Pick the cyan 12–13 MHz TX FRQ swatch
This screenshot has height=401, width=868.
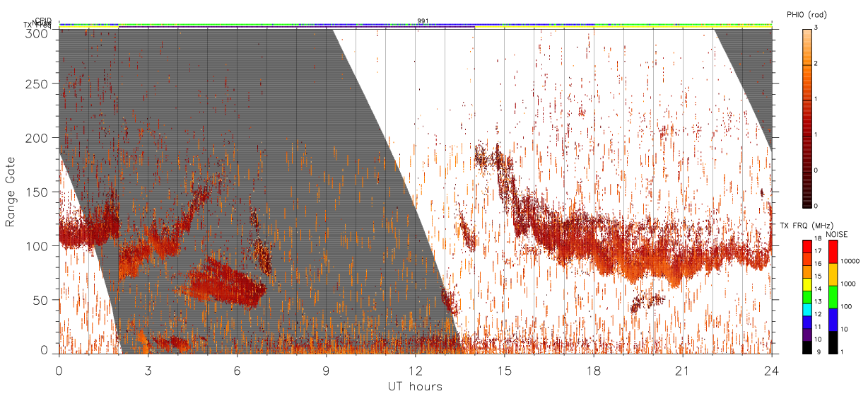click(x=807, y=310)
